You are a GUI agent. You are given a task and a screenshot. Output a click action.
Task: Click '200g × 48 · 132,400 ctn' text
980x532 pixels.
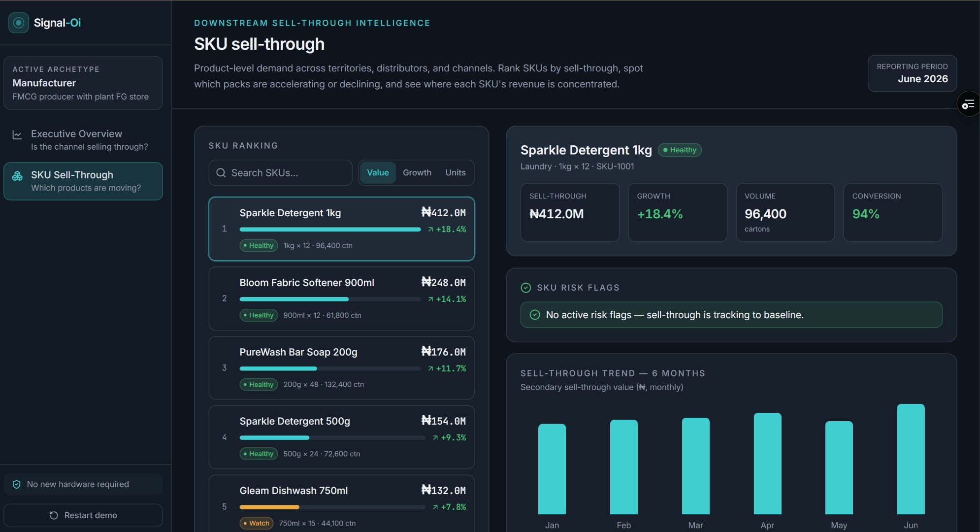tap(324, 384)
